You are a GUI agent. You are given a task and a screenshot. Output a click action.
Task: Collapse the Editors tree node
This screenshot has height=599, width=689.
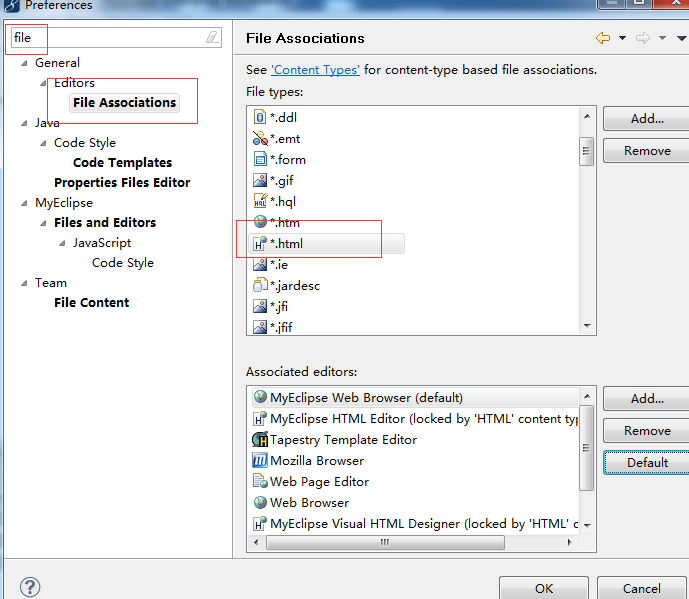(43, 83)
